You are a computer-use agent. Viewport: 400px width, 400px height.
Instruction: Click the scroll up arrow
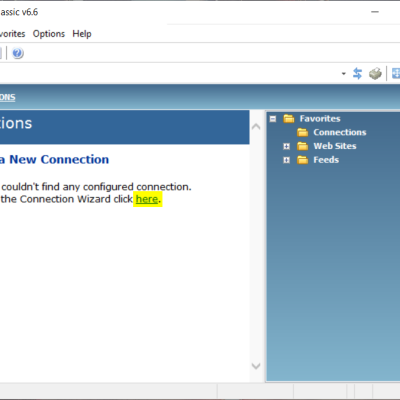[x=256, y=127]
